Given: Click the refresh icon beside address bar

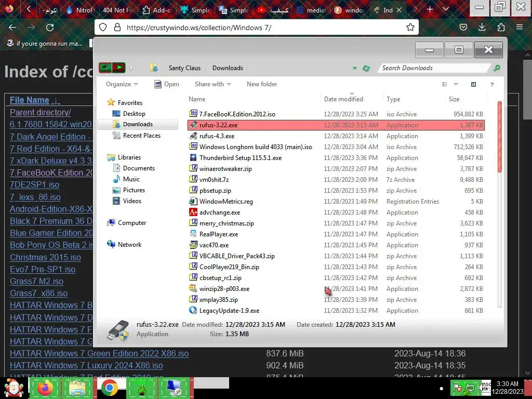Looking at the screenshot, I should click(x=366, y=68).
